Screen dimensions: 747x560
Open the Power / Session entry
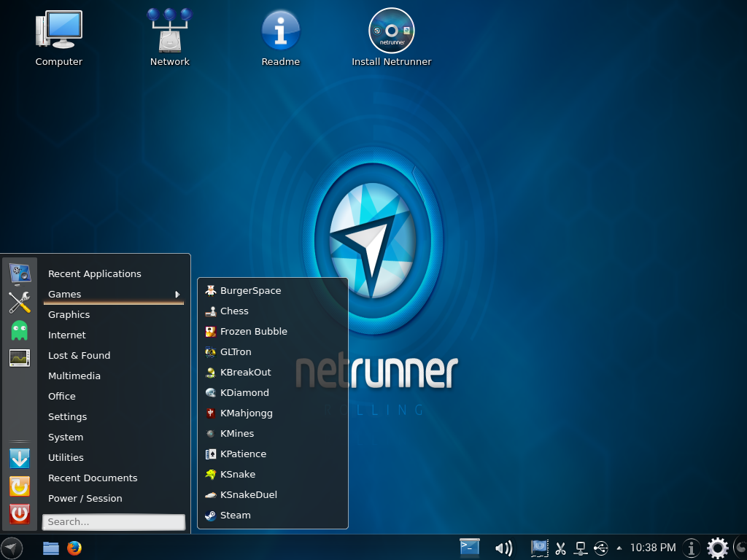click(x=113, y=499)
